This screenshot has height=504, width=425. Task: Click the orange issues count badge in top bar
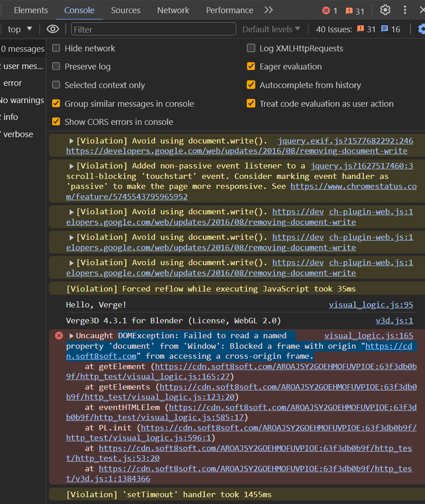tap(355, 11)
